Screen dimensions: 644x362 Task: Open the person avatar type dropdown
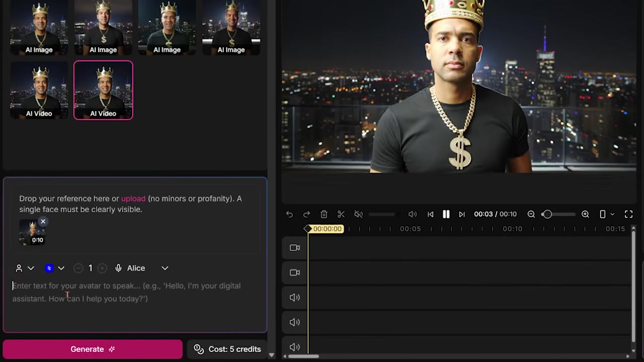click(25, 268)
